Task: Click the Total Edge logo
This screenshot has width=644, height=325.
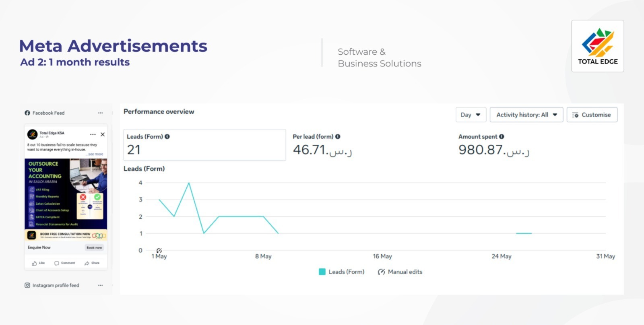Action: pos(598,46)
